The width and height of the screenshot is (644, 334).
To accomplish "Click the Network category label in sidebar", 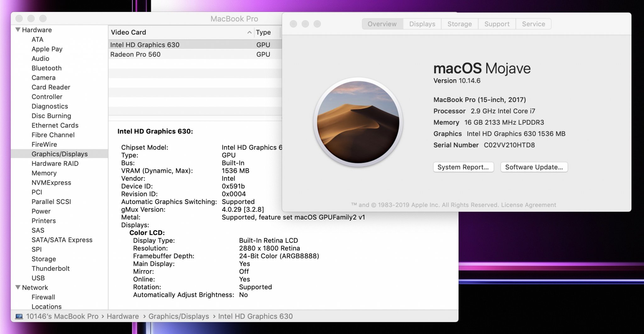I will (x=35, y=287).
